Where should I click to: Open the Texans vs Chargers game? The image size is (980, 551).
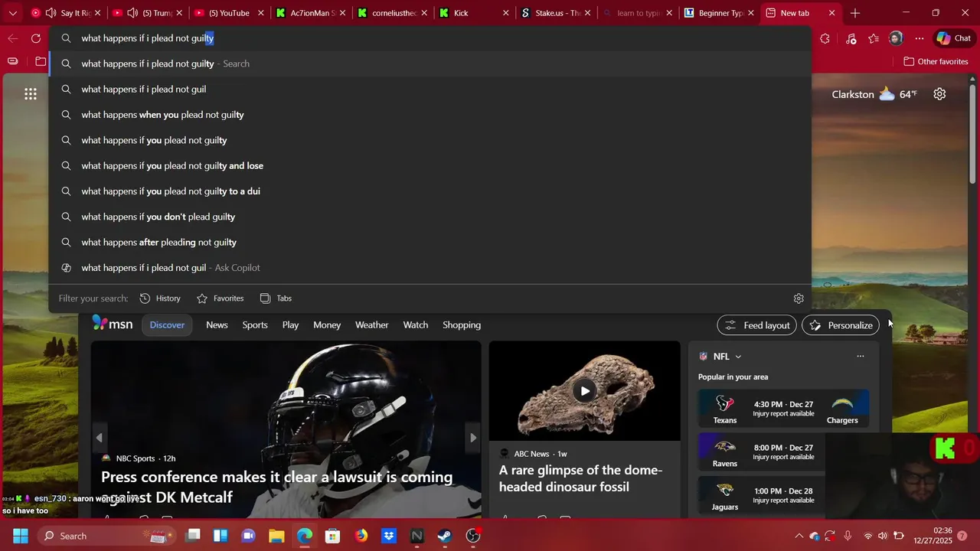783,409
